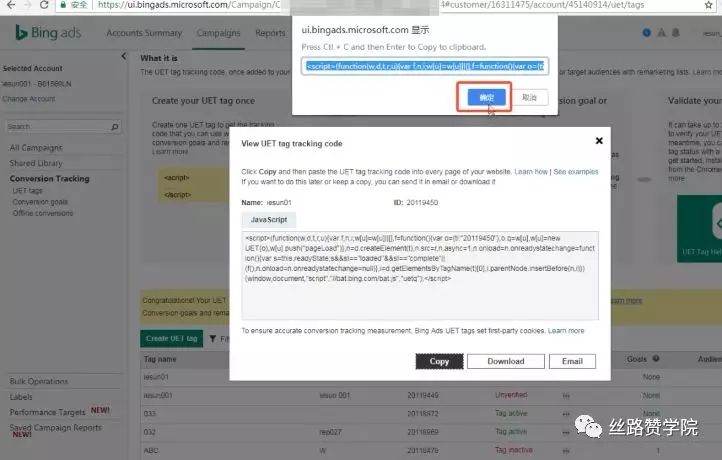Click Learn more under Create your UET tag

(170, 151)
